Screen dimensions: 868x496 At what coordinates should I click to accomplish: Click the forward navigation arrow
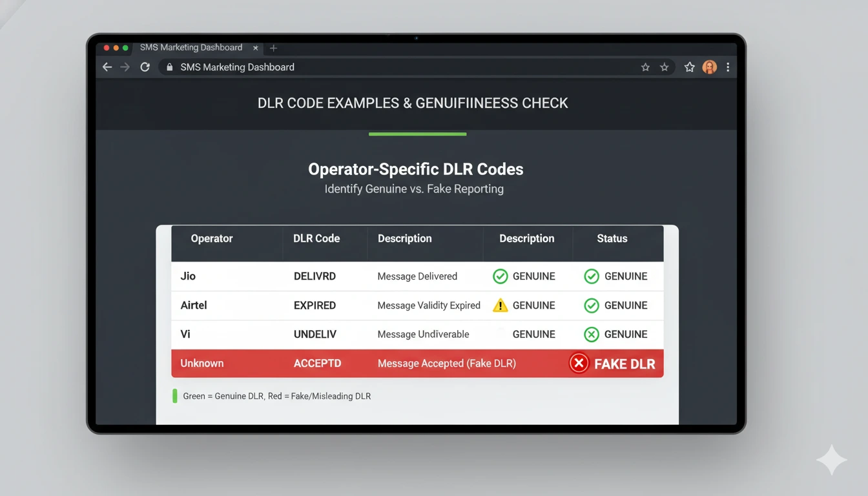coord(125,67)
